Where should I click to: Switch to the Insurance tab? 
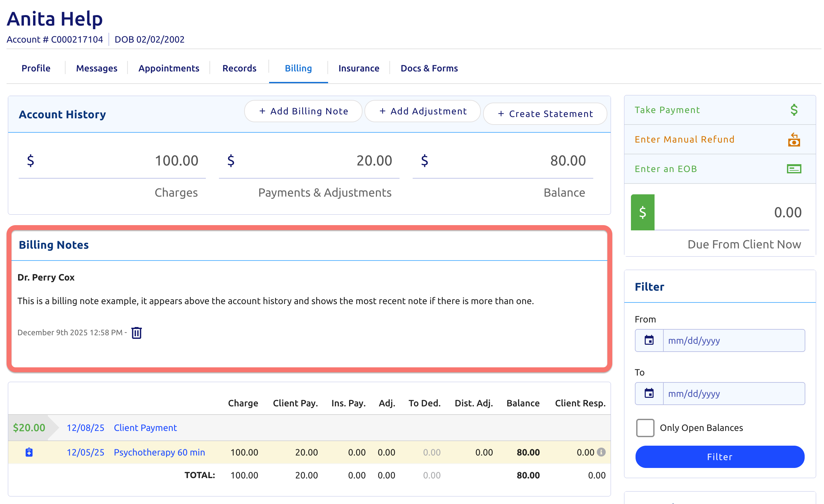point(359,68)
